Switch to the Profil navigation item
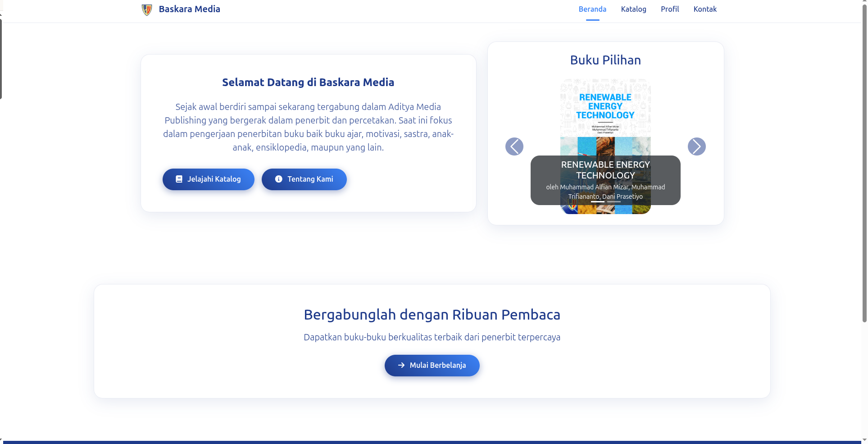 (x=669, y=9)
